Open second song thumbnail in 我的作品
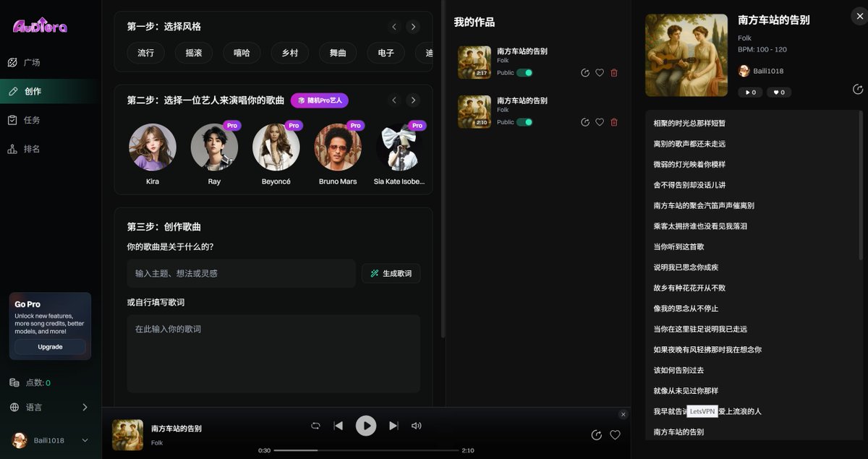 [x=475, y=111]
